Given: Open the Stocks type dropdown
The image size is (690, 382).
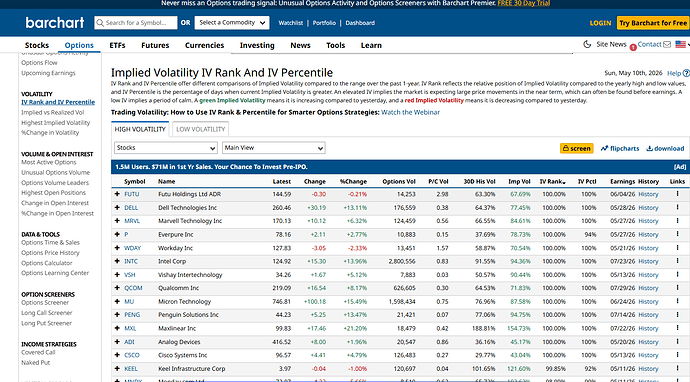Looking at the screenshot, I should (x=165, y=148).
